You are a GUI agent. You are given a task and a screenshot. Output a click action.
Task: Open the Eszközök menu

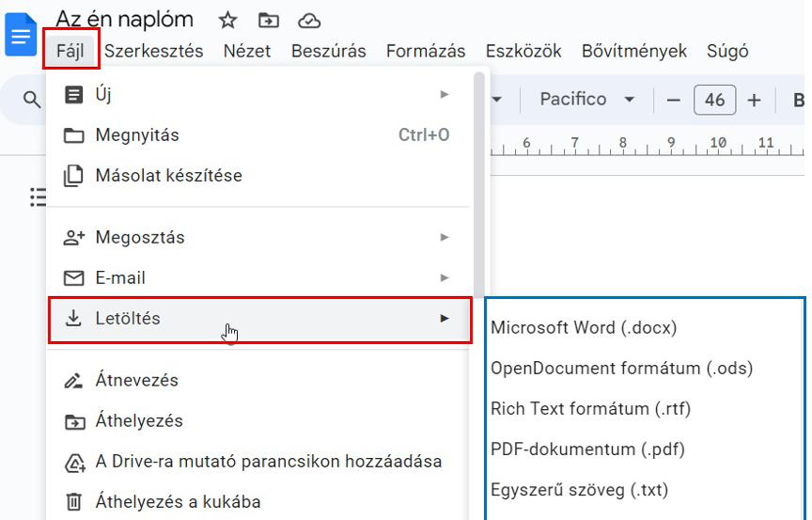click(523, 51)
